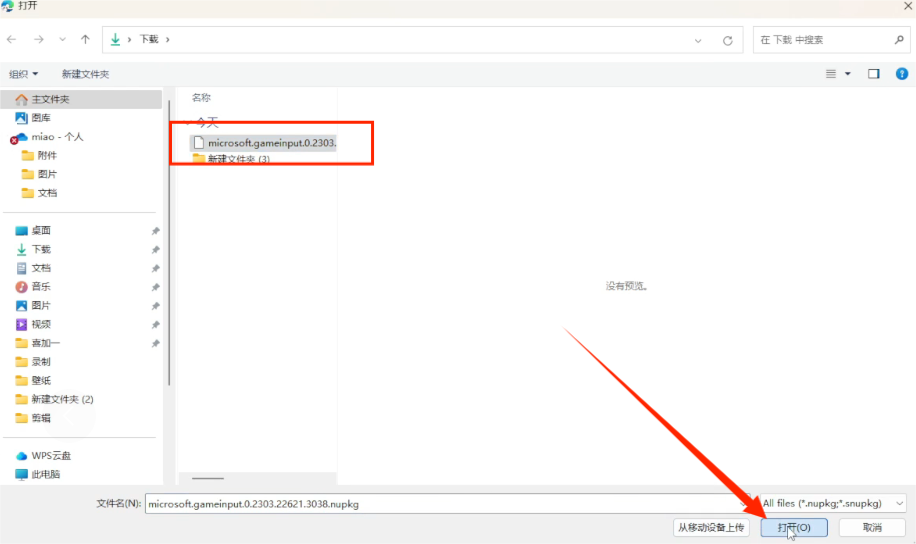This screenshot has height=544, width=916.
Task: Click the 取消 button
Action: click(872, 527)
